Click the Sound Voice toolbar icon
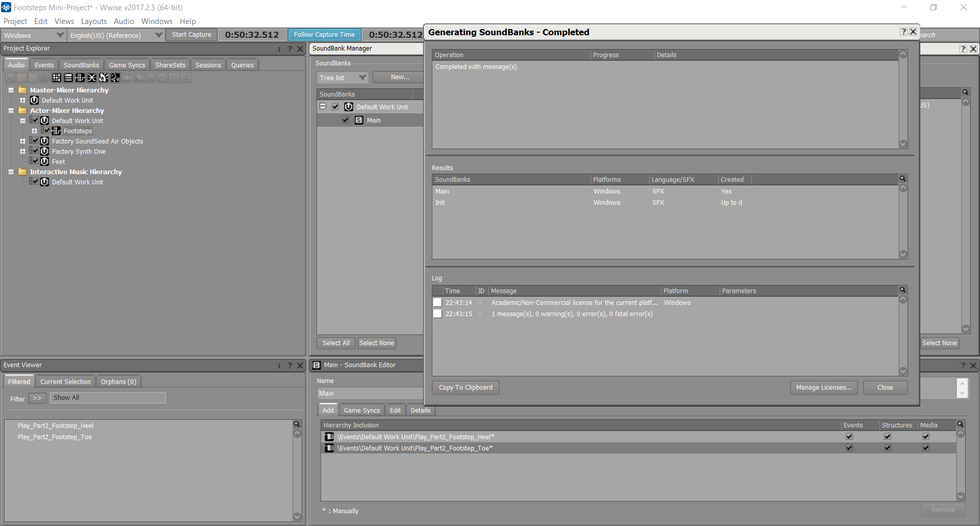This screenshot has height=526, width=980. coord(115,78)
